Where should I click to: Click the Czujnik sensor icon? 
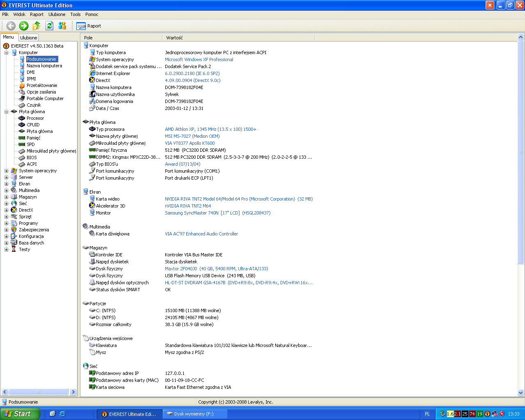22,105
